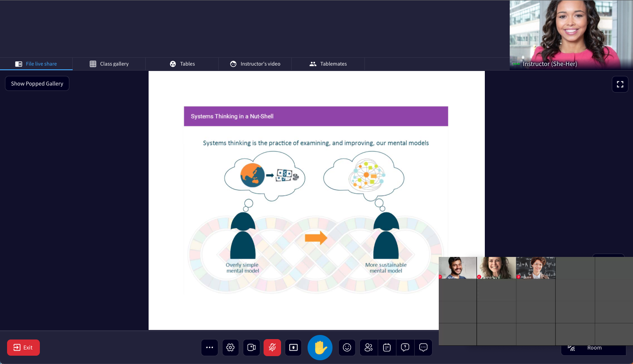Turn on your camera
The width and height of the screenshot is (633, 364).
click(x=251, y=347)
